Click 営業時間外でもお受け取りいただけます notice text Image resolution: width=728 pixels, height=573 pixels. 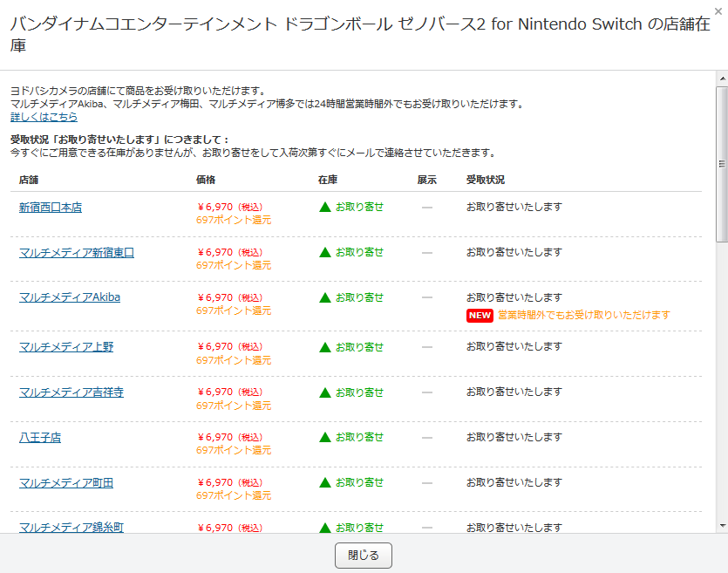coord(584,316)
